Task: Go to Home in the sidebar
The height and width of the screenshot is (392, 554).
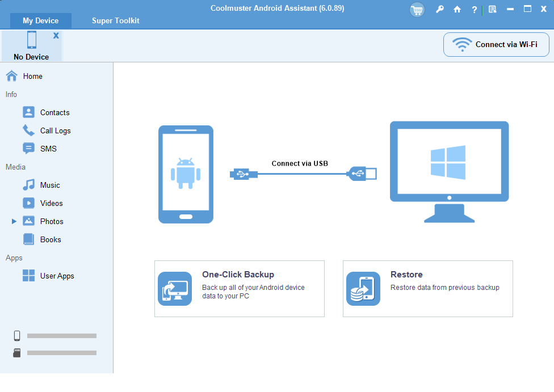Action: coord(32,76)
